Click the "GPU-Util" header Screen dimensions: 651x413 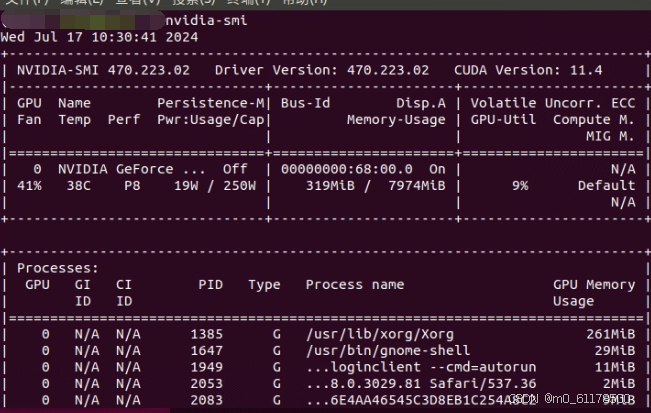point(503,120)
